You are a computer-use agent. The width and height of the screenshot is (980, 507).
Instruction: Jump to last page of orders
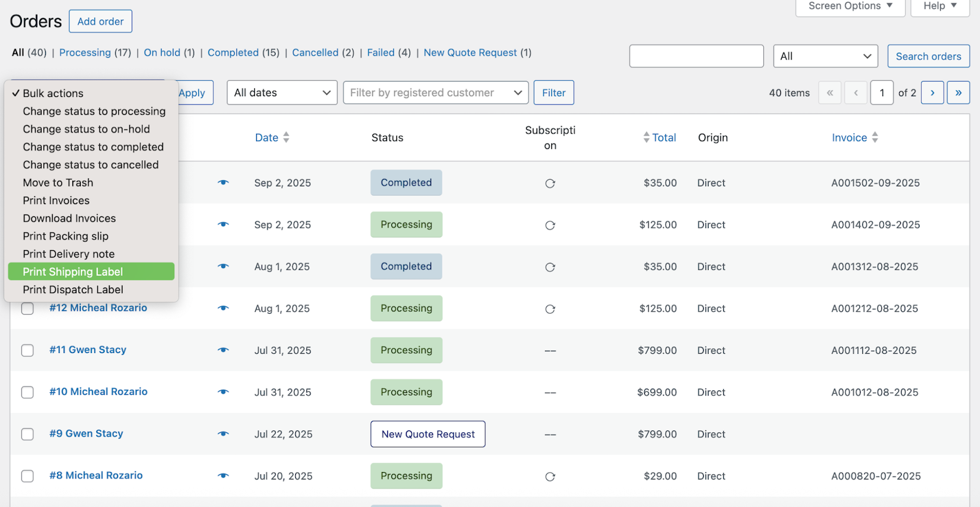point(958,93)
